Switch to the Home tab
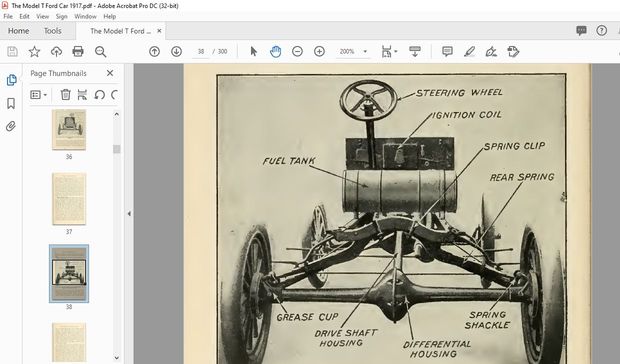Screen dimensions: 620x364 (19, 31)
